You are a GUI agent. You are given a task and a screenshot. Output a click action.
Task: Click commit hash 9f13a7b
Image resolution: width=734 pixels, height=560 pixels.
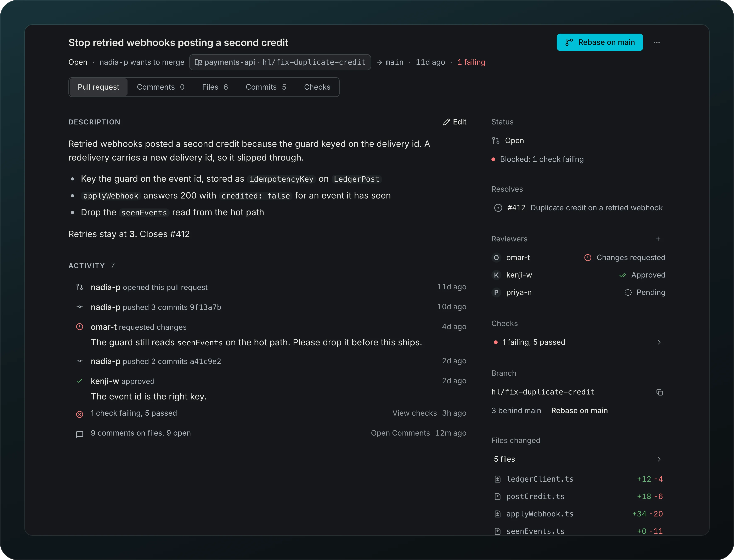point(205,307)
